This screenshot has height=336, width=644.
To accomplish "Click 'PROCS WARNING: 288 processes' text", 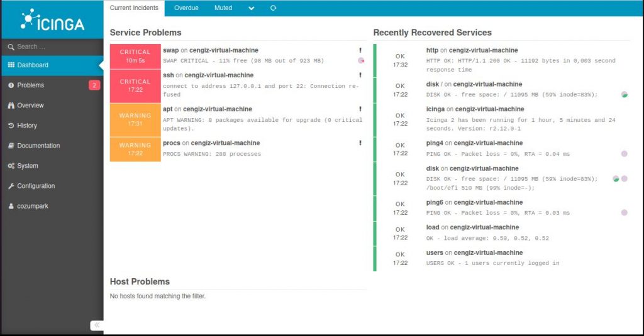I will coord(212,154).
